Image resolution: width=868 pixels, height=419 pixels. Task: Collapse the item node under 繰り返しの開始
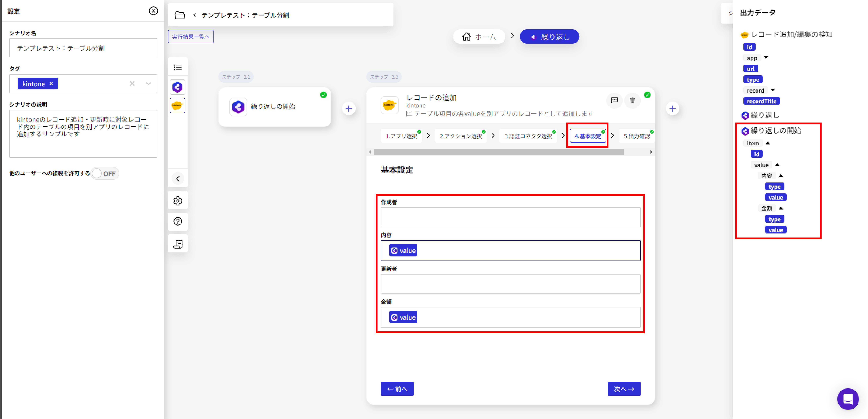[768, 143]
